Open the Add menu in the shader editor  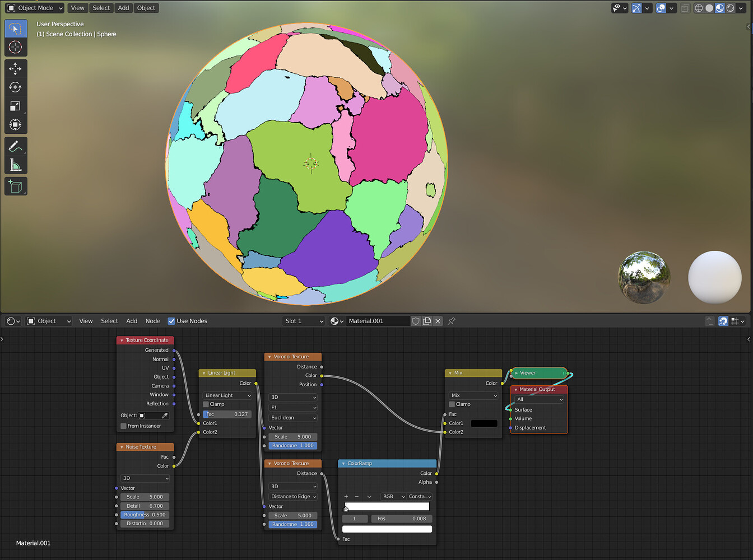click(x=131, y=321)
